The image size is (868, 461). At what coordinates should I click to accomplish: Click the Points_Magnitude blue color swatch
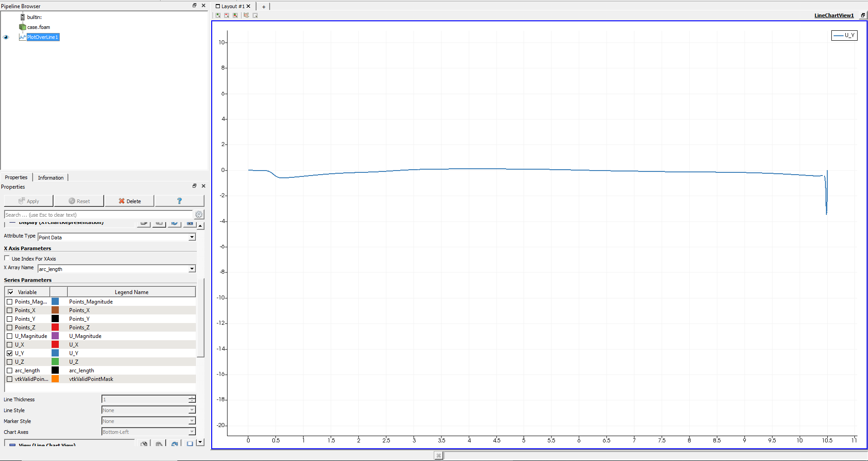tap(55, 301)
